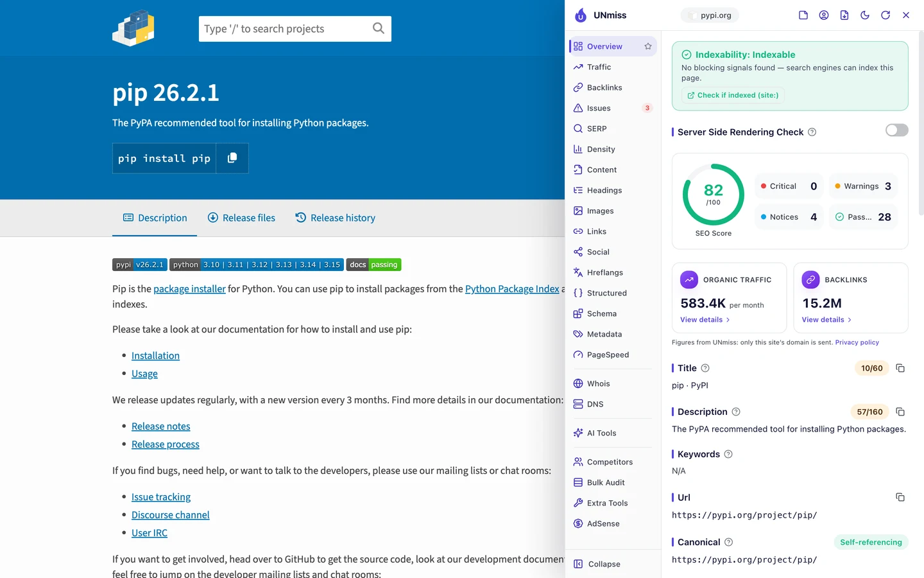Switch to the Release files tab
924x578 pixels.
pyautogui.click(x=241, y=218)
